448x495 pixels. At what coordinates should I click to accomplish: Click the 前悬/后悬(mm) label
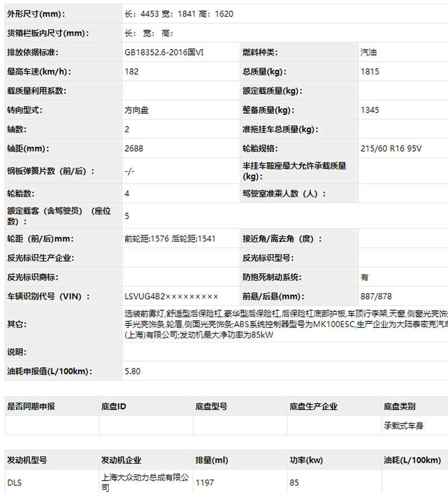tap(273, 296)
